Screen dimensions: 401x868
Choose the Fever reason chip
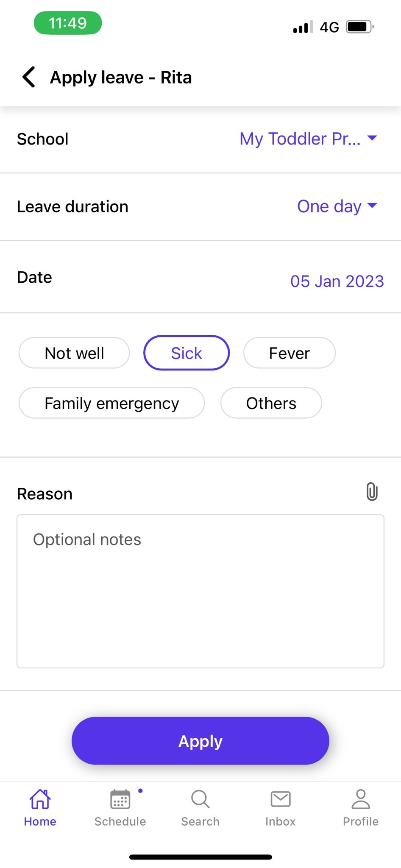click(x=290, y=353)
